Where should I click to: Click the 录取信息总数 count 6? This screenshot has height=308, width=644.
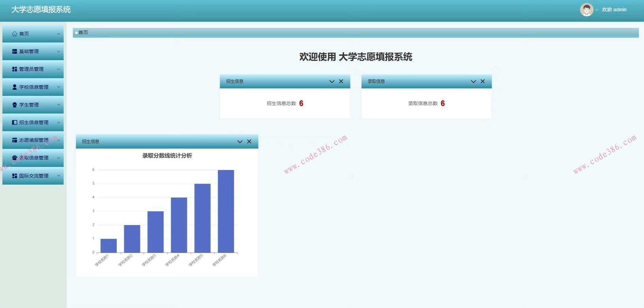pyautogui.click(x=443, y=103)
